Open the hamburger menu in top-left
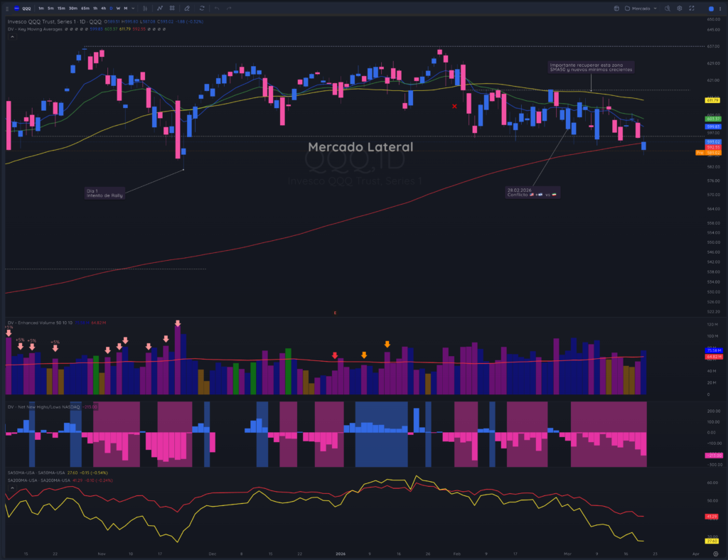Screen dimensions: 728x560 [x=7, y=9]
